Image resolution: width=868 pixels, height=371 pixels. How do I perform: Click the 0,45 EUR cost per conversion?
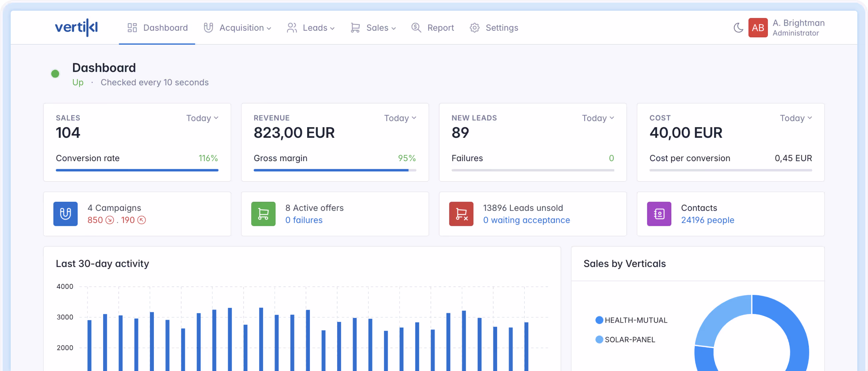[x=793, y=158]
